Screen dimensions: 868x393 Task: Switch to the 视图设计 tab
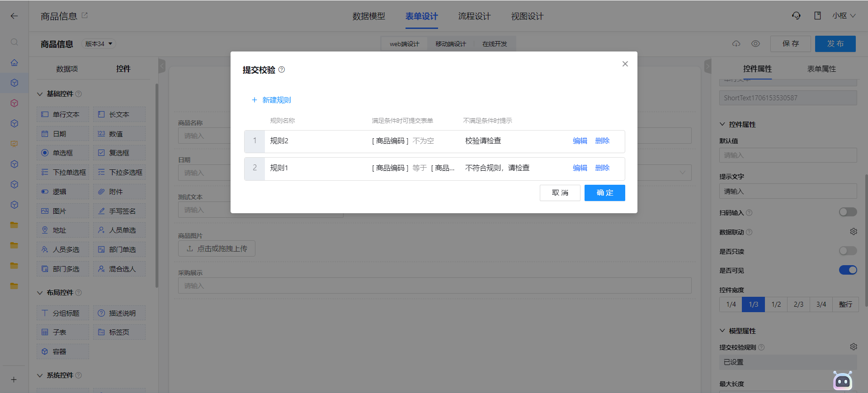[x=527, y=16]
